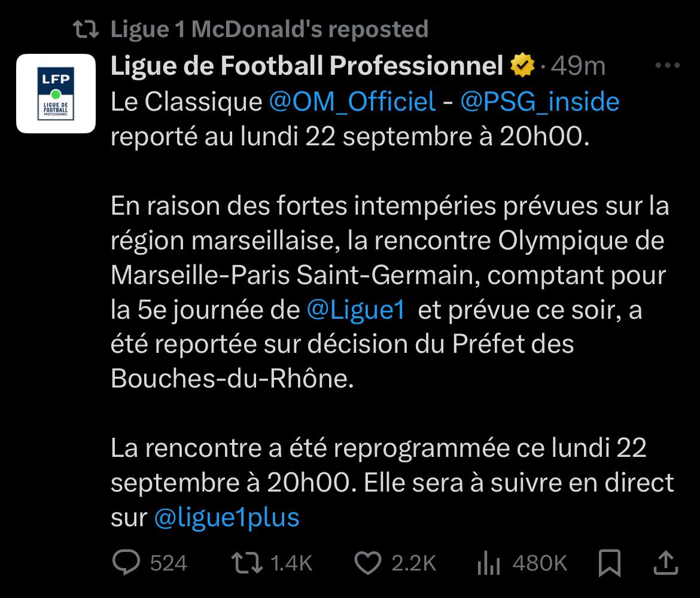This screenshot has width=700, height=598.
Task: Open view analytics bar chart icon
Action: coord(488,563)
